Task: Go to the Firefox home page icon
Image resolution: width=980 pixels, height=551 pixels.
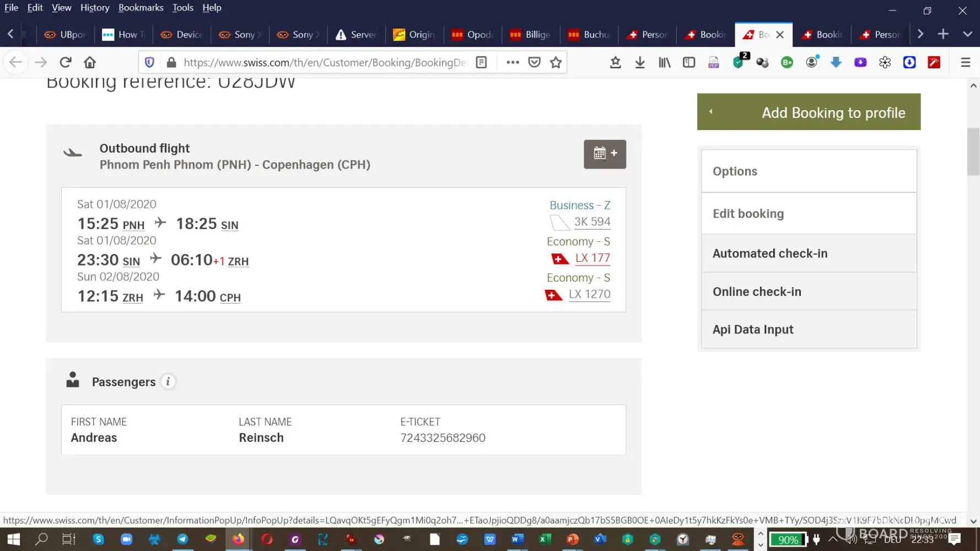Action: (90, 62)
